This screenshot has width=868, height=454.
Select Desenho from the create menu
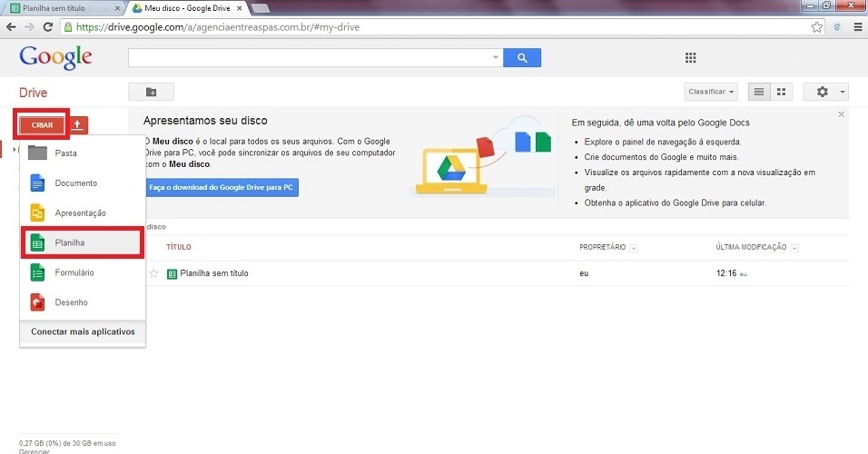(x=83, y=302)
